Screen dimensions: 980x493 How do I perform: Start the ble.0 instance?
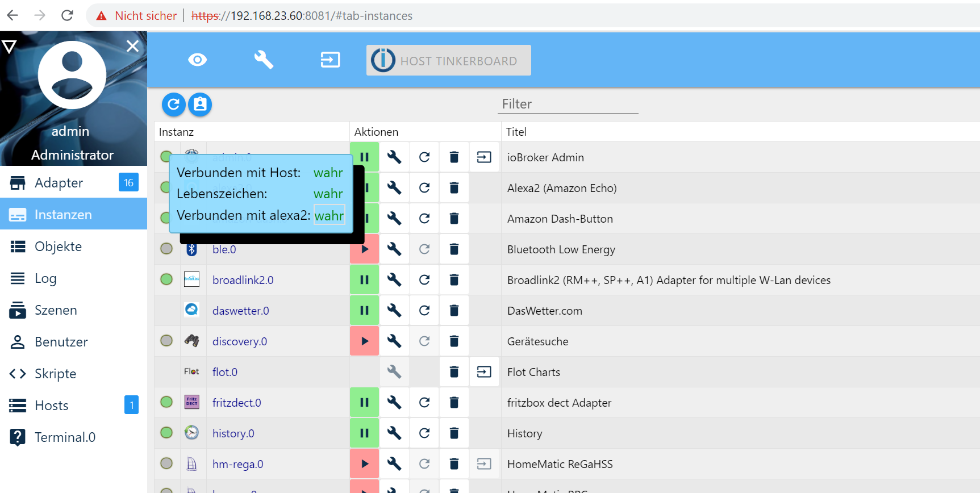click(364, 249)
